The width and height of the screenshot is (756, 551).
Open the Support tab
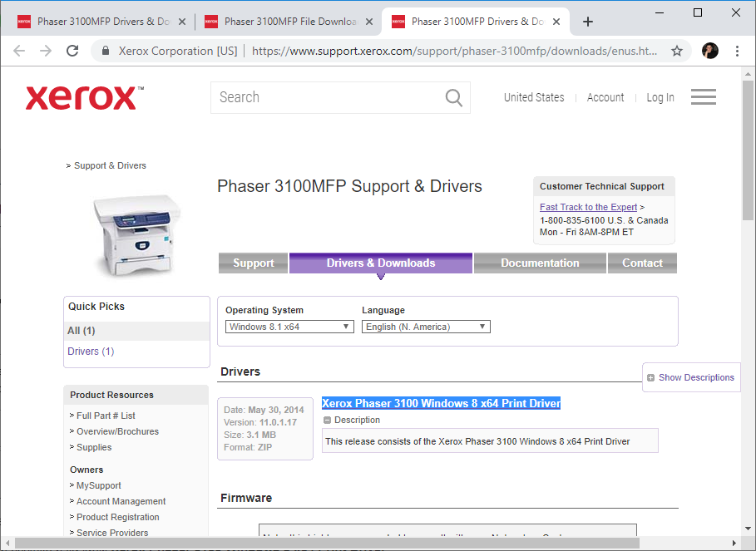(253, 263)
